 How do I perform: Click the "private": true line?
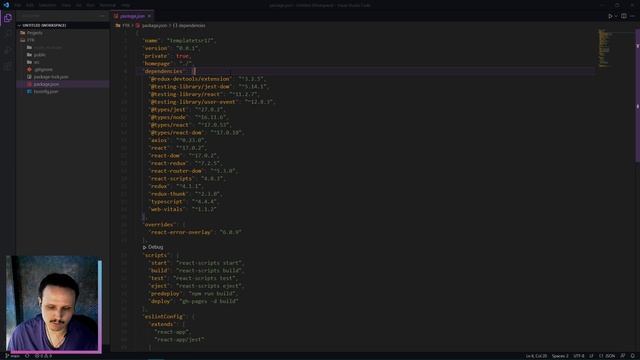(167, 56)
